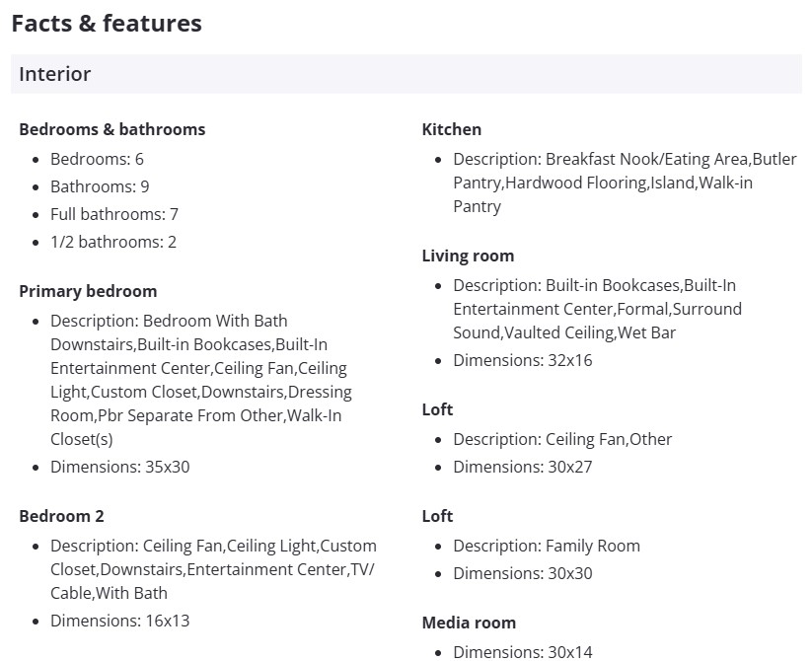Screen dimensions: 812x661
Task: Click the Dimensions: 16x13 entry
Action: [x=119, y=621]
